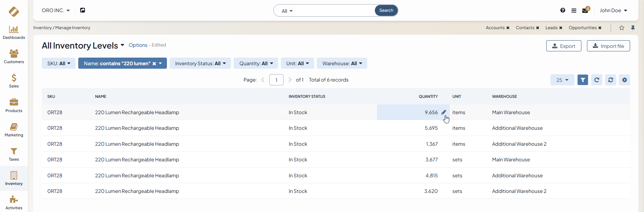Screen dimensions: 644x212
Task: Click the pencil edit icon beside quantity 9,656
Action: tap(443, 112)
